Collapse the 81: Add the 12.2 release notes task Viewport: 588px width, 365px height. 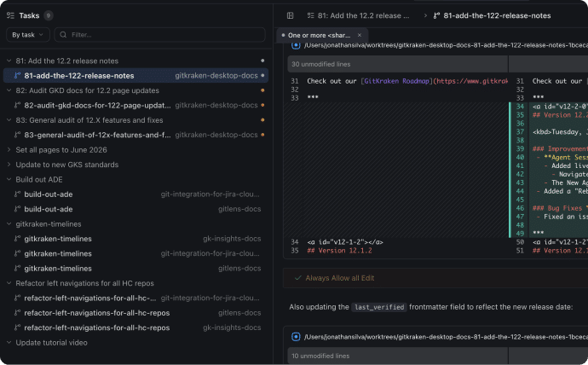pos(9,61)
